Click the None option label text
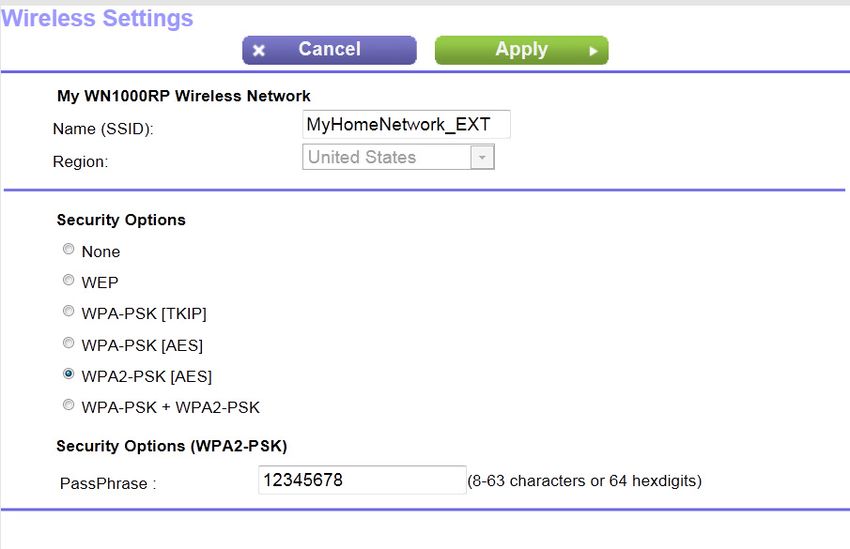Screen dimensions: 850x549 pyautogui.click(x=101, y=251)
